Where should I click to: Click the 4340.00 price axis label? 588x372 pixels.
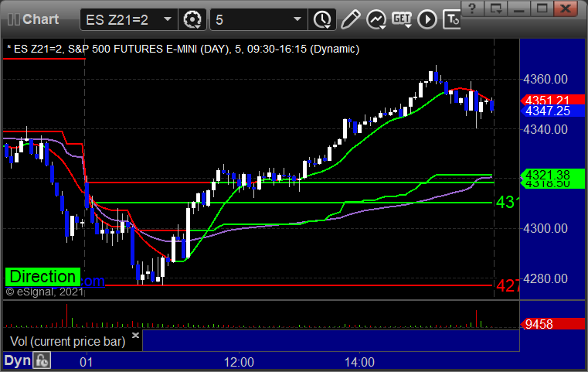pos(546,129)
